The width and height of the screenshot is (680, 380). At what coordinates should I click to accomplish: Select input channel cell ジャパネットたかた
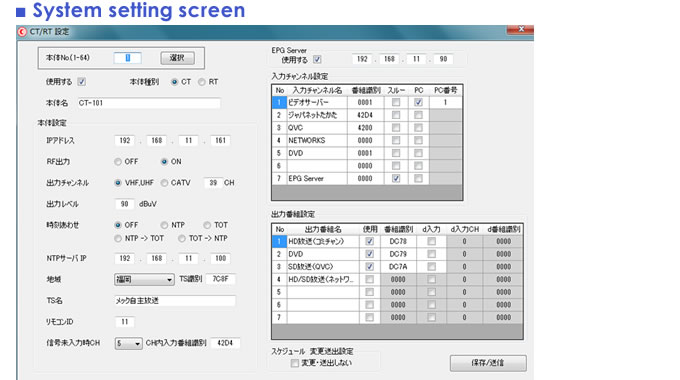pyautogui.click(x=317, y=115)
